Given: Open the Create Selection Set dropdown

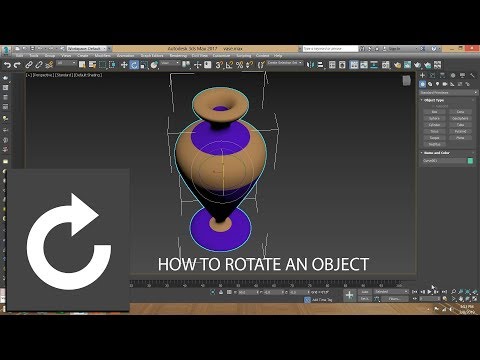Looking at the screenshot, I should point(285,63).
